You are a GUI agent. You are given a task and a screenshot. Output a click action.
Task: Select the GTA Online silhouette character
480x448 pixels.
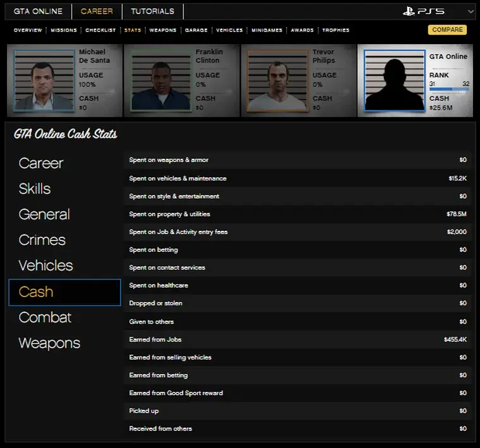pyautogui.click(x=395, y=81)
